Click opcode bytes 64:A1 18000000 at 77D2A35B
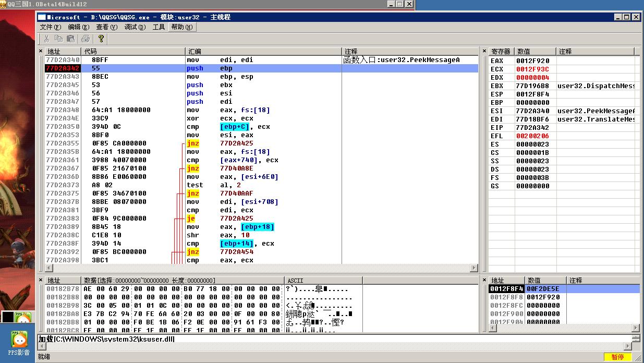Viewport: 644px width, 363px height. click(121, 152)
